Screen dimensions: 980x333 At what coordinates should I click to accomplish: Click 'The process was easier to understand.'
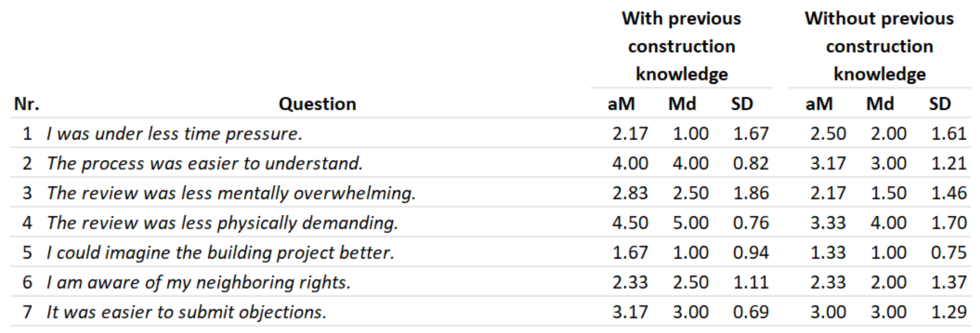coord(204,163)
